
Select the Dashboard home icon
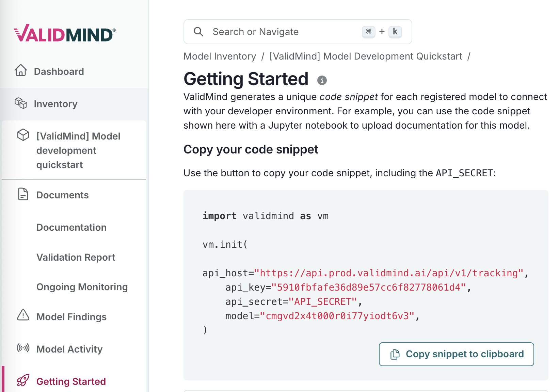pos(21,71)
